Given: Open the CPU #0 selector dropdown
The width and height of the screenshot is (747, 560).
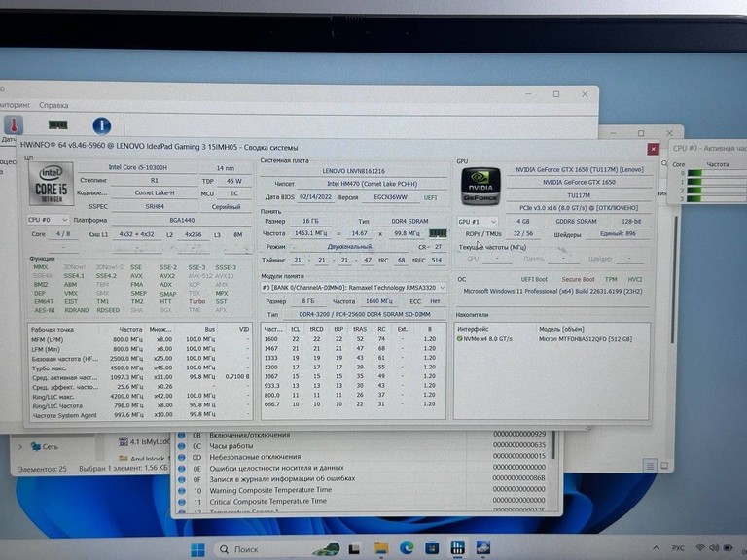Looking at the screenshot, I should click(47, 220).
